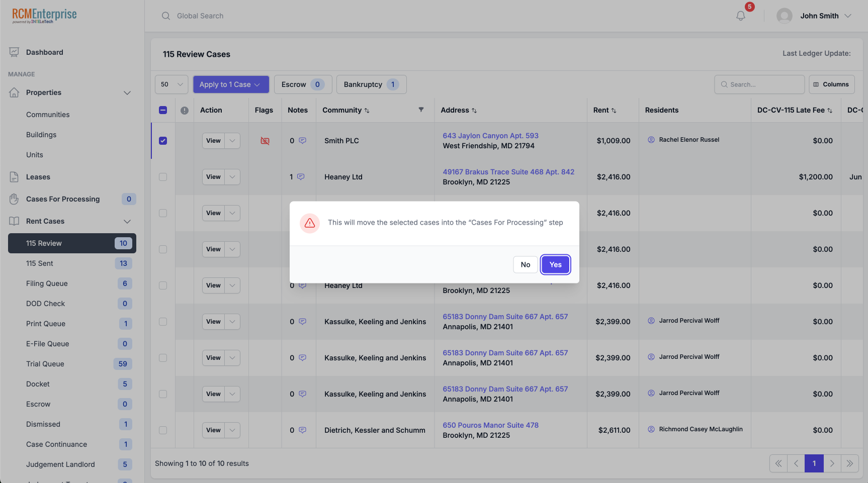Click the warning triangle icon in the dialog
Screen dimensions: 868x483
pyautogui.click(x=309, y=223)
